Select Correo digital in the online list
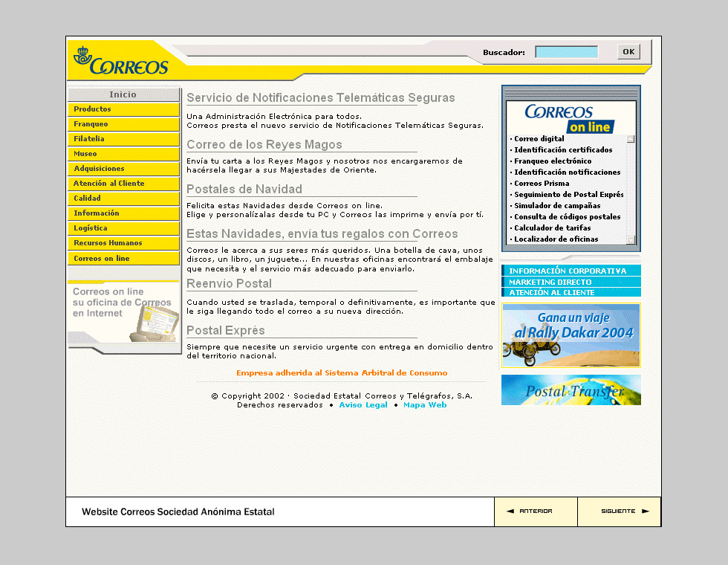 click(x=539, y=138)
